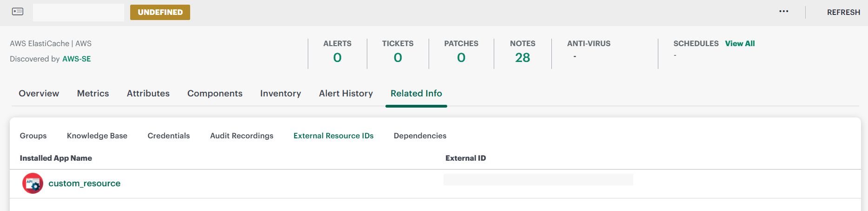This screenshot has width=868, height=211.
Task: Open the AWS-SE discovery link
Action: click(77, 59)
